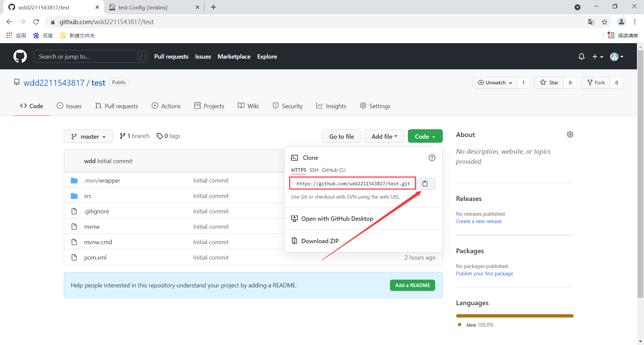This screenshot has width=644, height=345.
Task: Open the 1 branch link
Action: [x=135, y=136]
